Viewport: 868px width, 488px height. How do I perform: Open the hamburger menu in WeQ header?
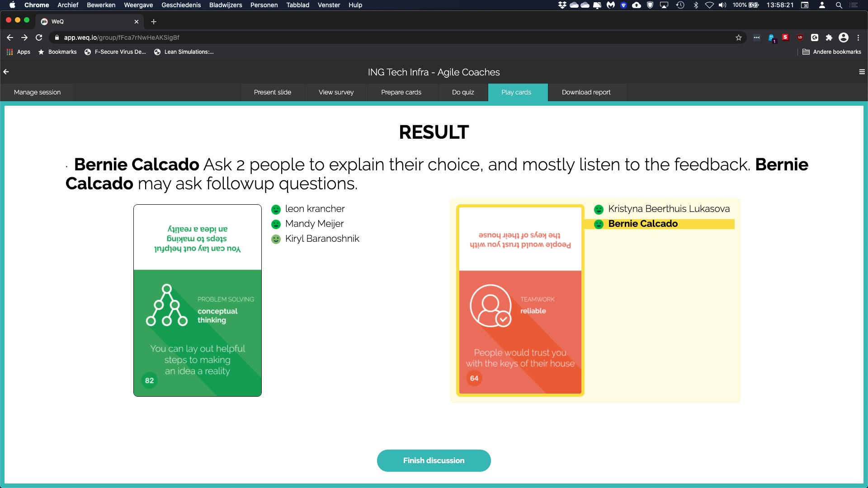click(x=862, y=72)
